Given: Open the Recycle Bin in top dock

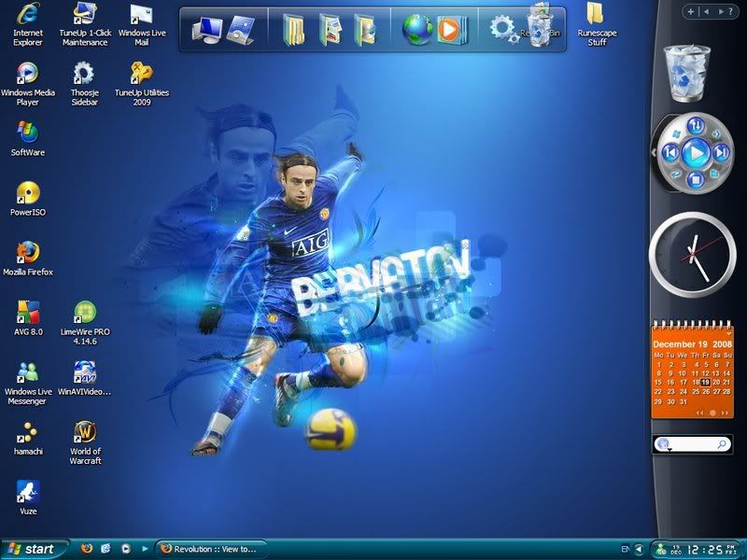Looking at the screenshot, I should point(540,27).
